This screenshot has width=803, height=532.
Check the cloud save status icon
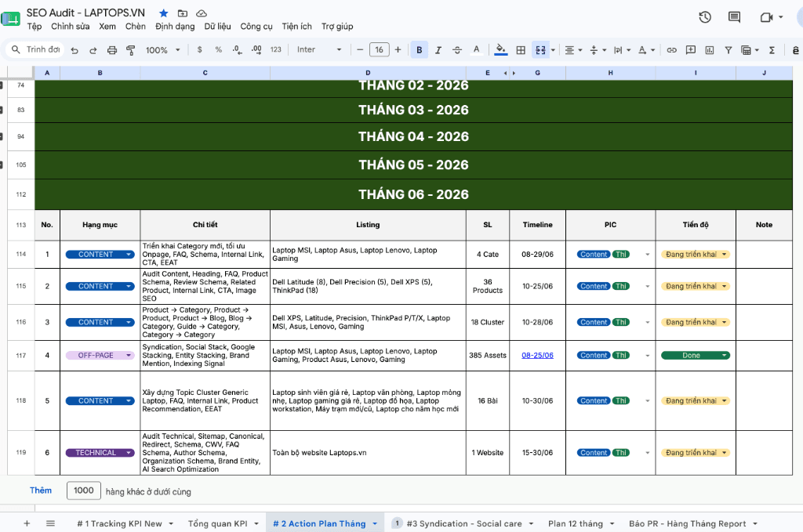pos(202,13)
